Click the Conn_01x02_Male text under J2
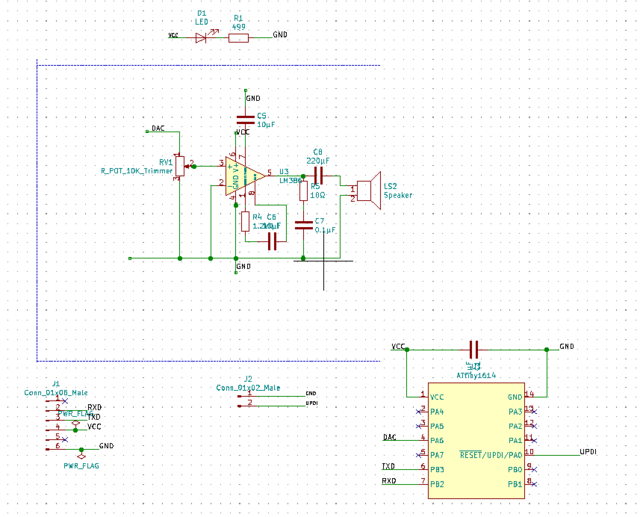 click(x=248, y=388)
